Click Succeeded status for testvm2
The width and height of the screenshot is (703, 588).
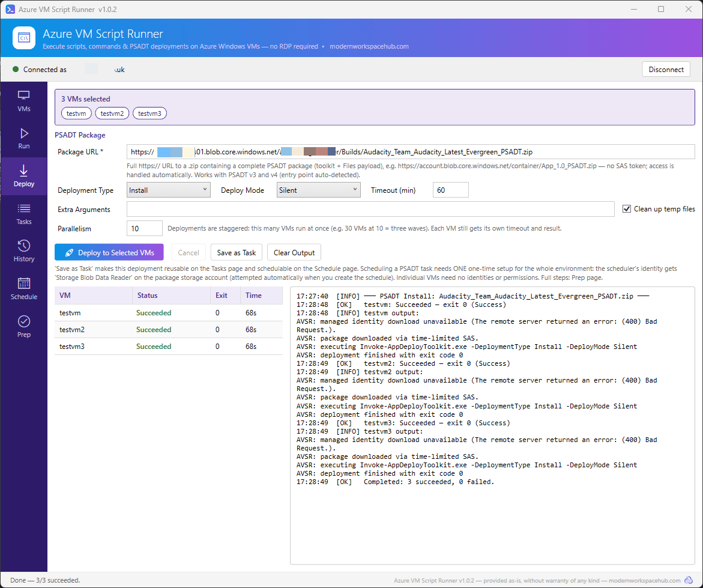point(154,330)
